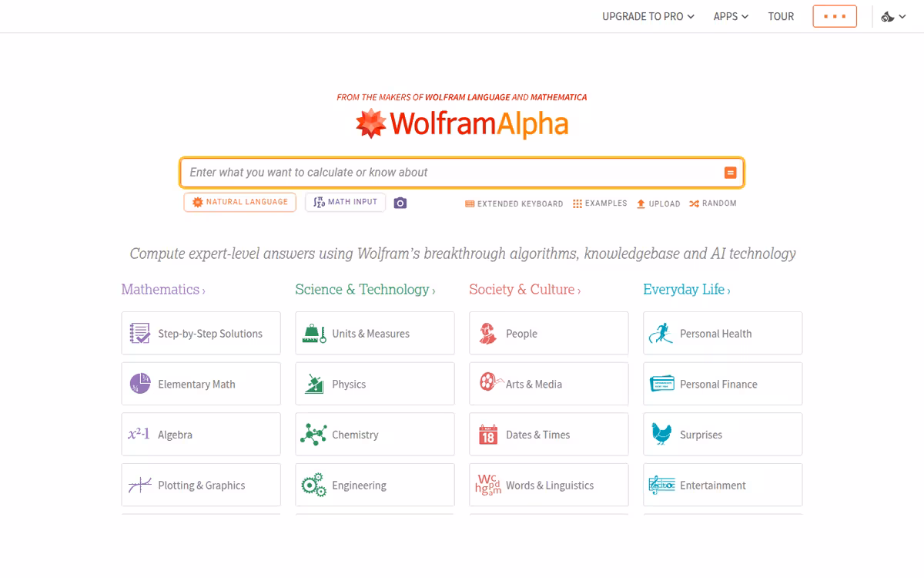
Task: Open the "Units & Measures" text label
Action: pos(370,334)
